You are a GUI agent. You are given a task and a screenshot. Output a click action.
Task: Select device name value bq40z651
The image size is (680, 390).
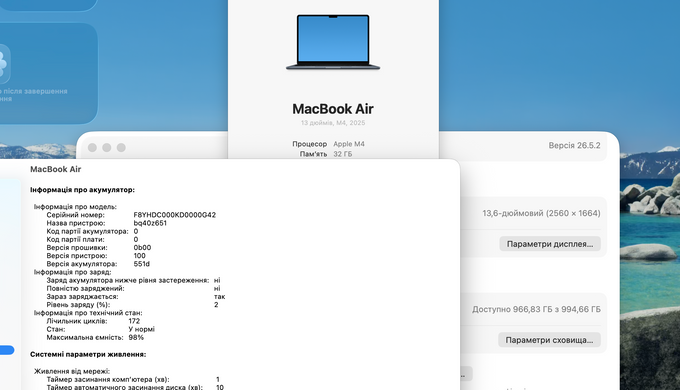click(x=150, y=223)
